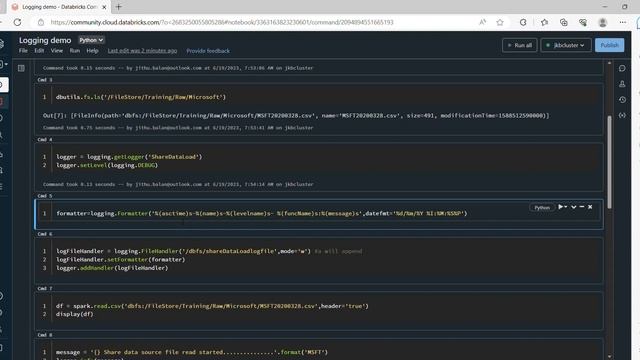This screenshot has width=640, height=360.
Task: Open the Run menu
Action: pos(75,51)
